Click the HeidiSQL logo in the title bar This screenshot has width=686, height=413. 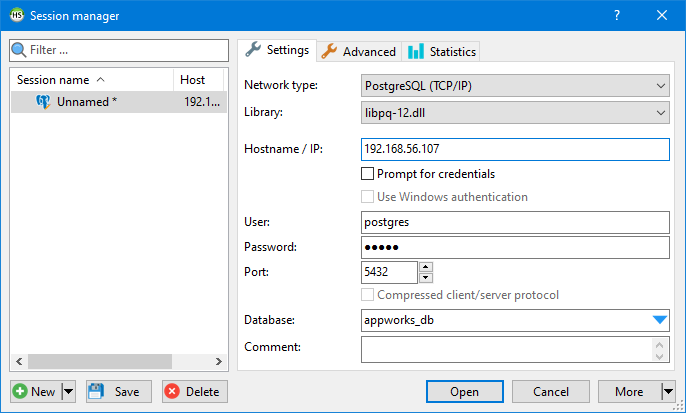click(x=17, y=15)
